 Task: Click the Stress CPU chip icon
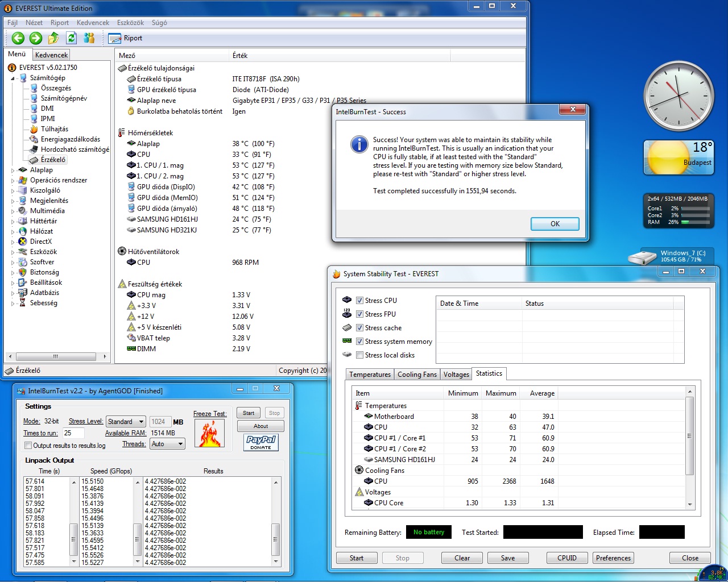click(347, 300)
